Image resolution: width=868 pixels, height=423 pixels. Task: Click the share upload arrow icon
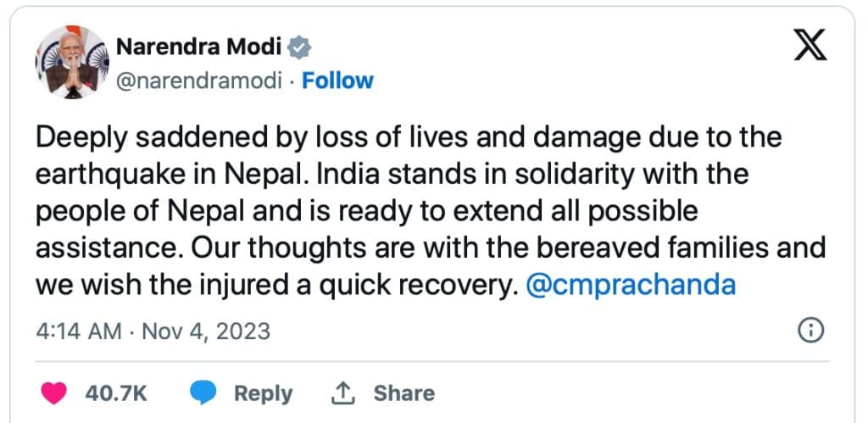[x=342, y=392]
